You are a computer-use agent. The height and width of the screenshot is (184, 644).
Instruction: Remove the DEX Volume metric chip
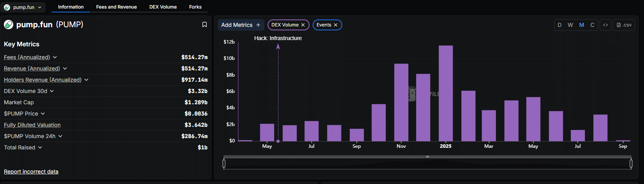click(x=303, y=25)
